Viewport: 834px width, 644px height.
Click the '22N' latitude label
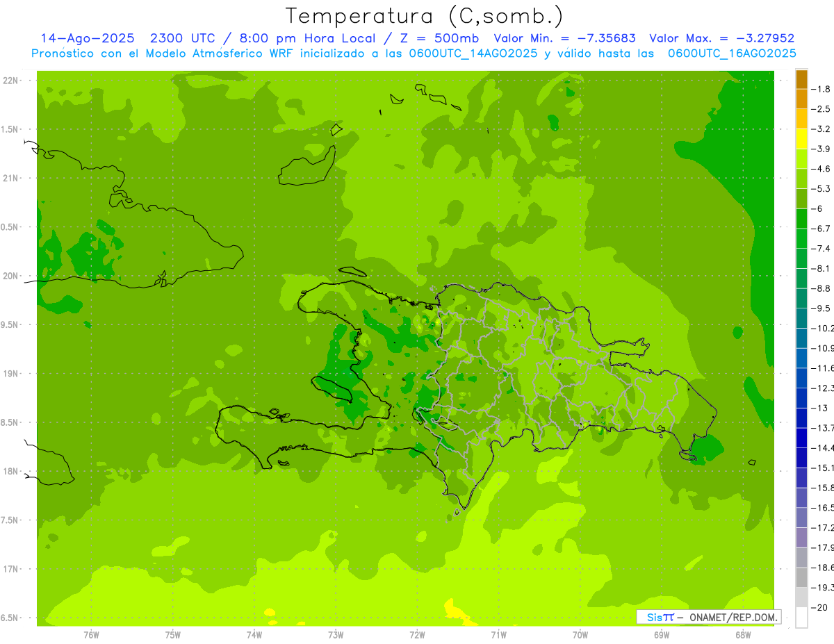tap(11, 81)
